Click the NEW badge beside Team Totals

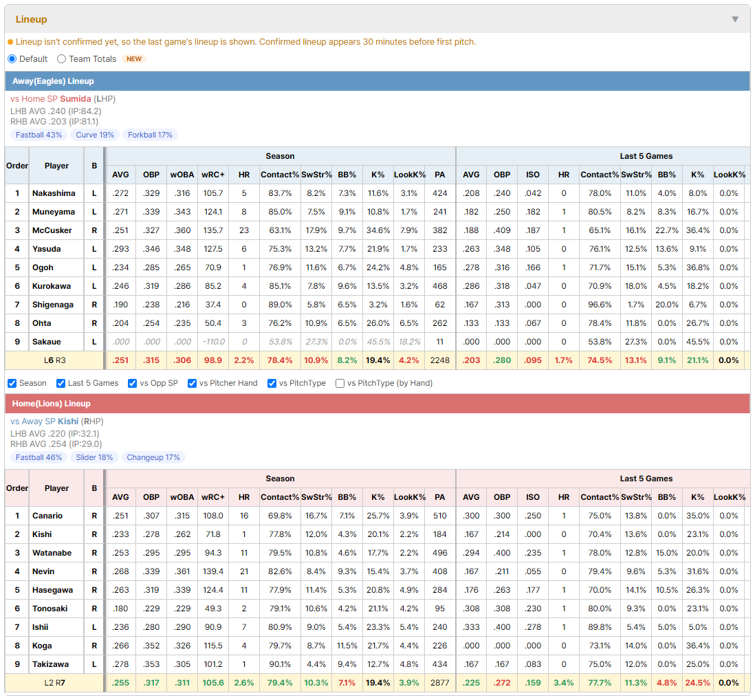(134, 58)
